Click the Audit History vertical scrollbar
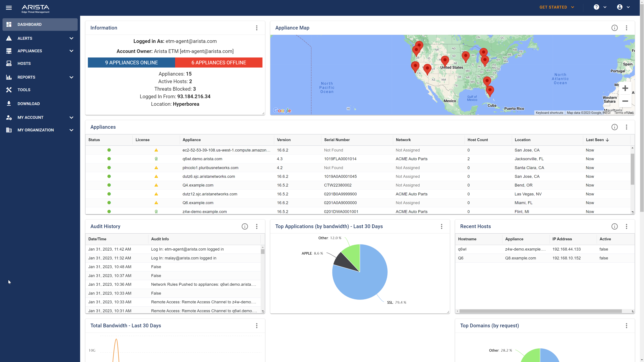Screen dimensions: 644x362 click(x=262, y=251)
